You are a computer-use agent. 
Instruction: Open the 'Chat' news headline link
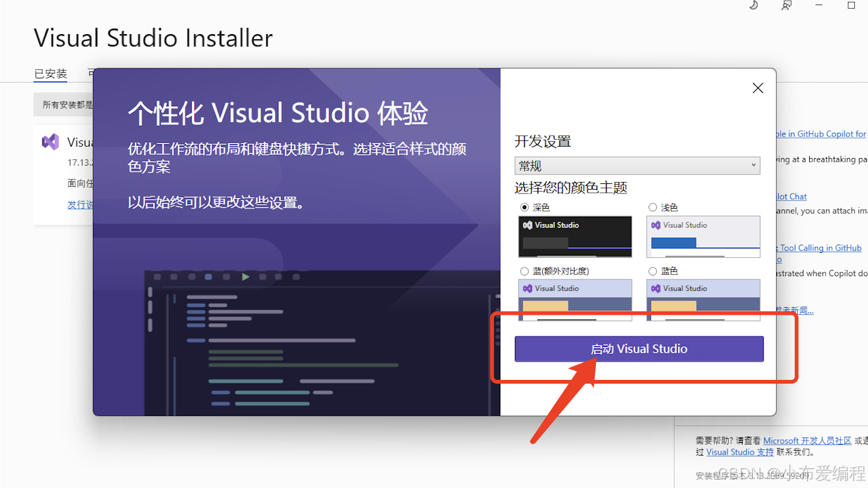791,197
